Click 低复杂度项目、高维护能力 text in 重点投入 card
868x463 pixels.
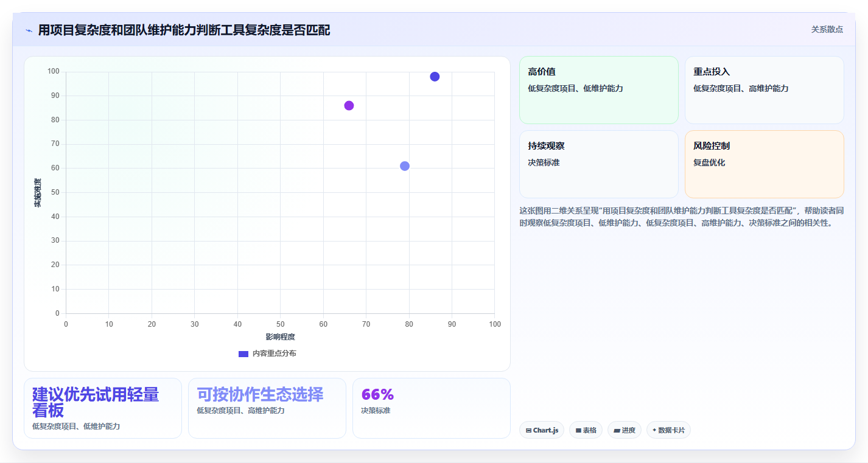click(x=741, y=89)
